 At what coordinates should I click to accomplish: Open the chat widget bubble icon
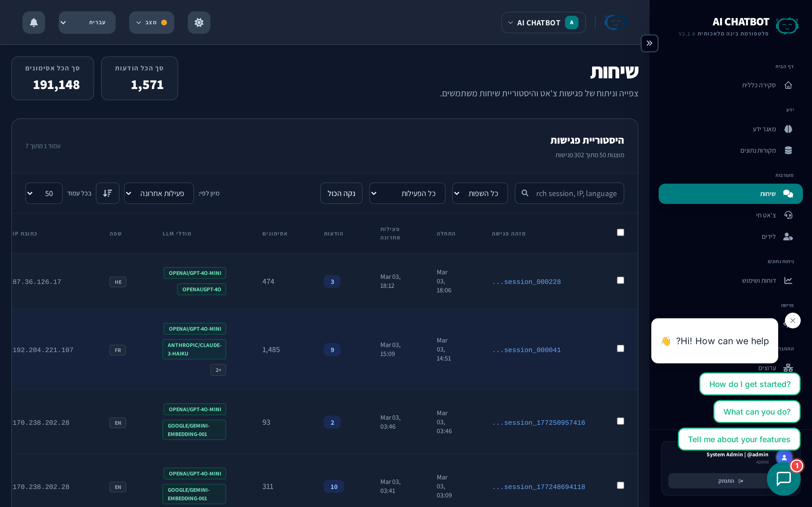click(784, 479)
